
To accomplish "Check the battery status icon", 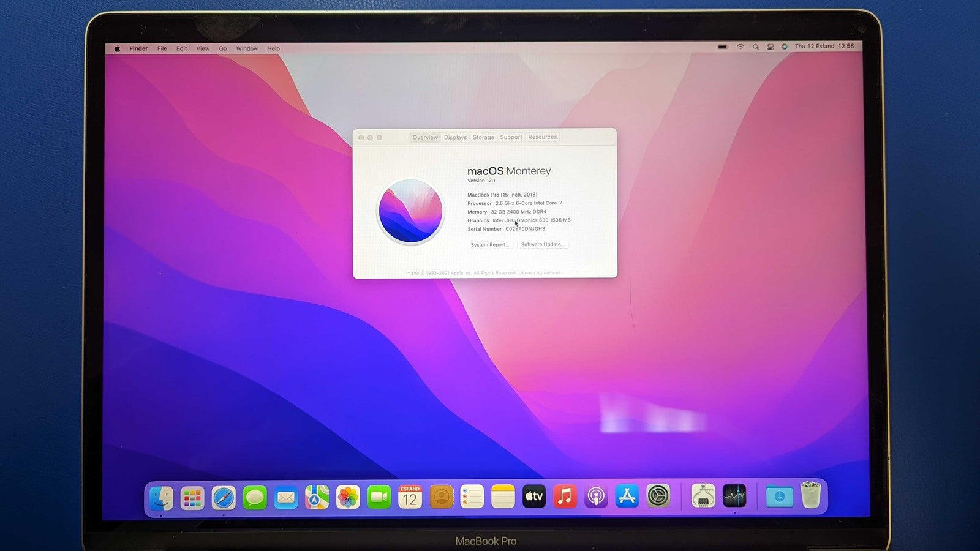I will pos(723,47).
